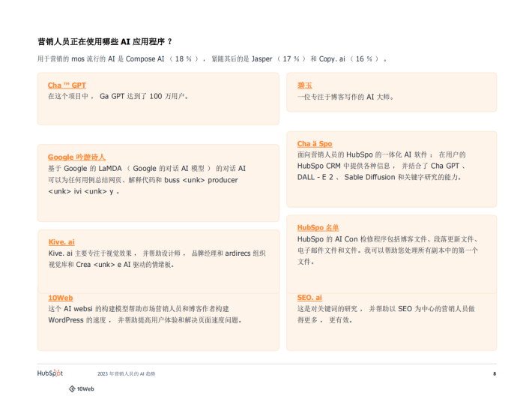Click text line starting 'HubSpo CRM 中提供各种信息'
This screenshot has height=411, width=532.
coord(381,166)
